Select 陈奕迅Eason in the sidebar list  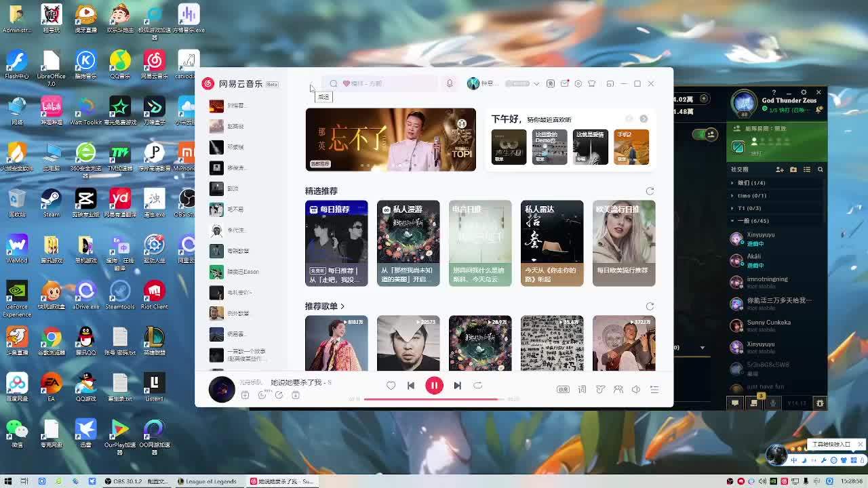point(235,272)
